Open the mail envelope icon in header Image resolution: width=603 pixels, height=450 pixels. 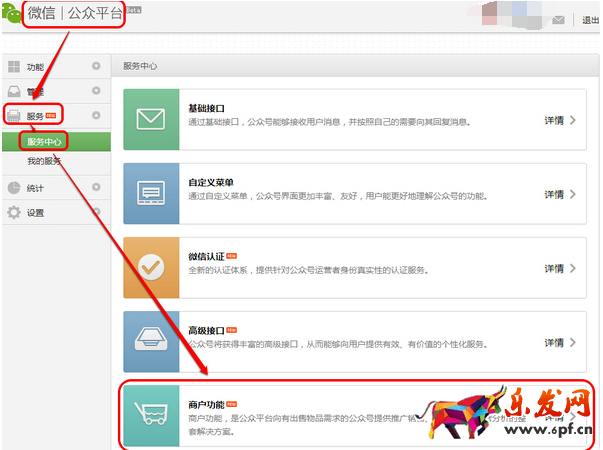coord(558,20)
